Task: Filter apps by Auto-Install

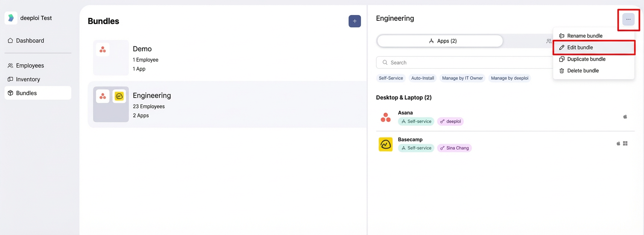Action: (422, 78)
